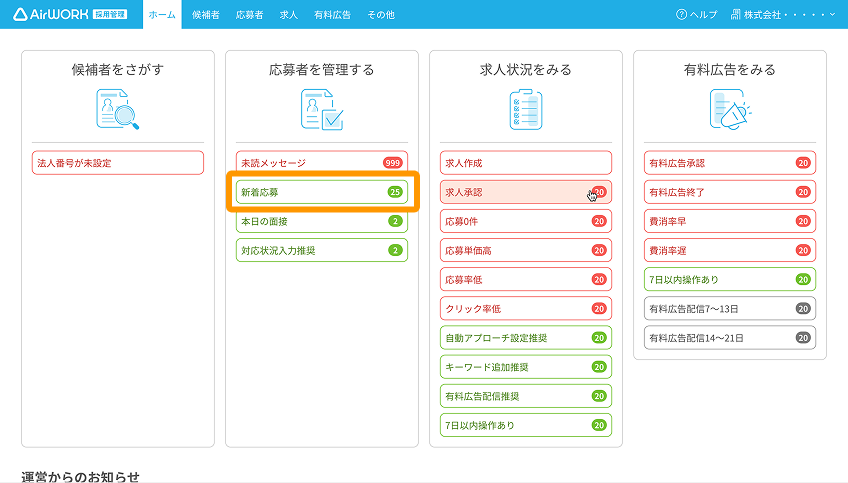This screenshot has height=483, width=848.
Task: Click the job status clipboard icon
Action: point(526,109)
